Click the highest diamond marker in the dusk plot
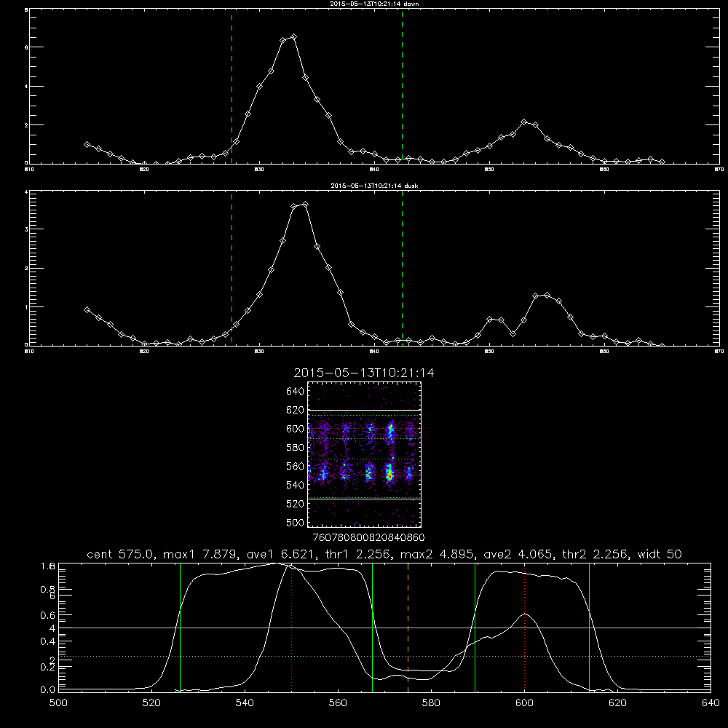 point(305,205)
